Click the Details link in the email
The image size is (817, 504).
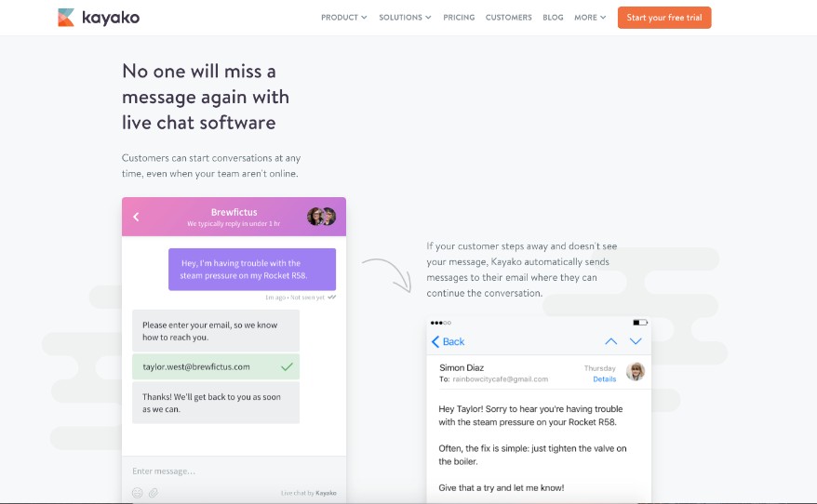tap(604, 379)
